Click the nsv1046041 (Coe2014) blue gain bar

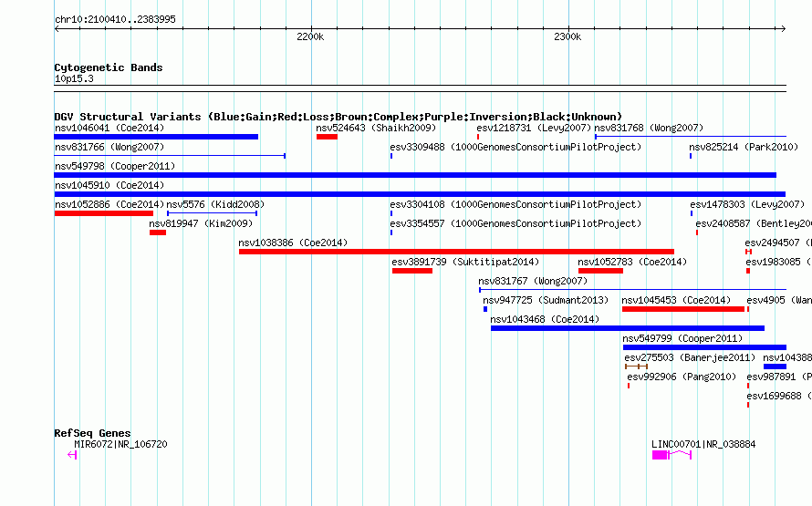click(x=156, y=137)
